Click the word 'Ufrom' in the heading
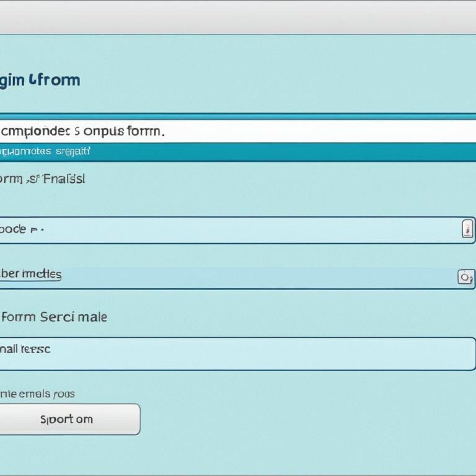This screenshot has height=476, width=476. click(54, 79)
